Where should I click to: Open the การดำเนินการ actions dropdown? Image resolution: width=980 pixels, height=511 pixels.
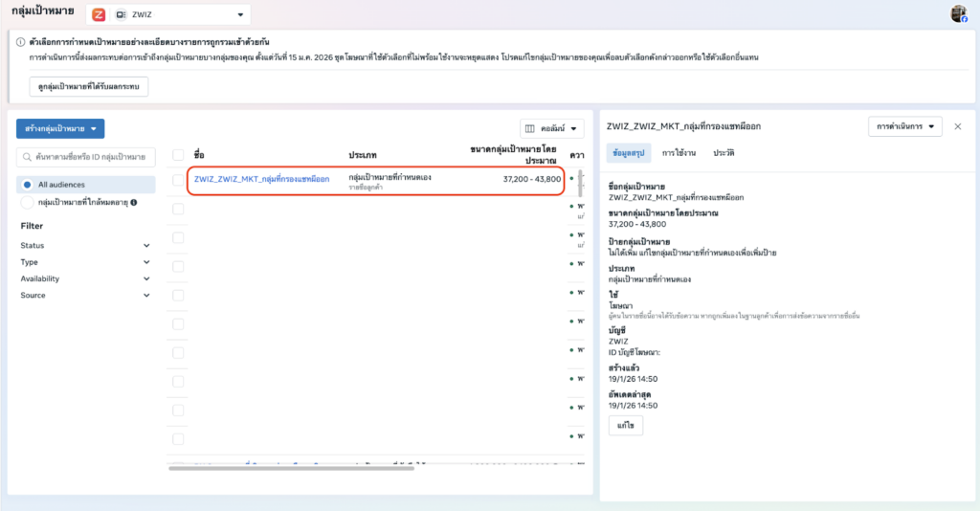point(905,127)
